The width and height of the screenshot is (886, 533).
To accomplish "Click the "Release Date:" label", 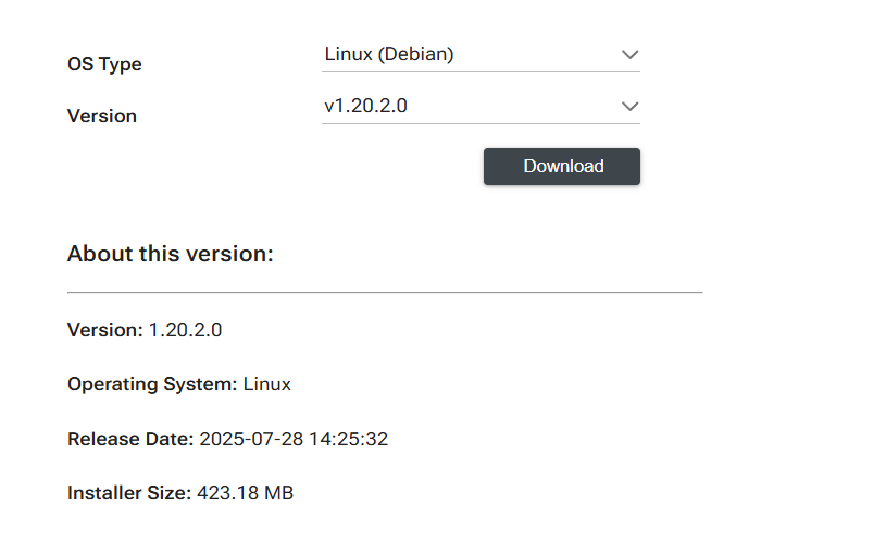I will click(x=130, y=439).
